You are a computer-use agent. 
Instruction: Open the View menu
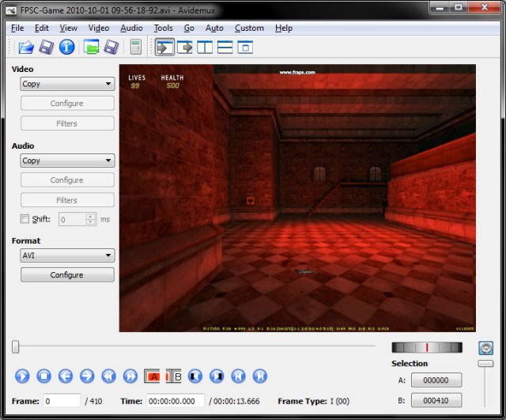tap(69, 28)
